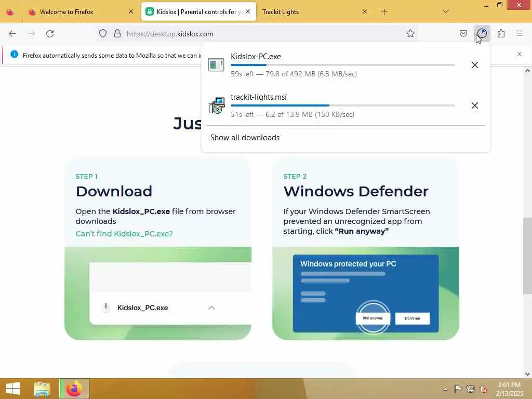The width and height of the screenshot is (532, 399).
Task: Open Firefox View pinned icon
Action: 10,12
